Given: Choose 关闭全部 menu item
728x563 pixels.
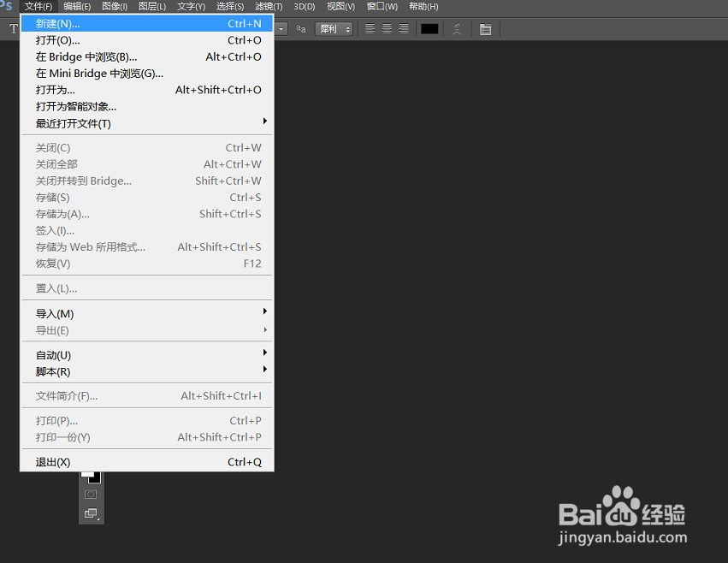Looking at the screenshot, I should [145, 164].
